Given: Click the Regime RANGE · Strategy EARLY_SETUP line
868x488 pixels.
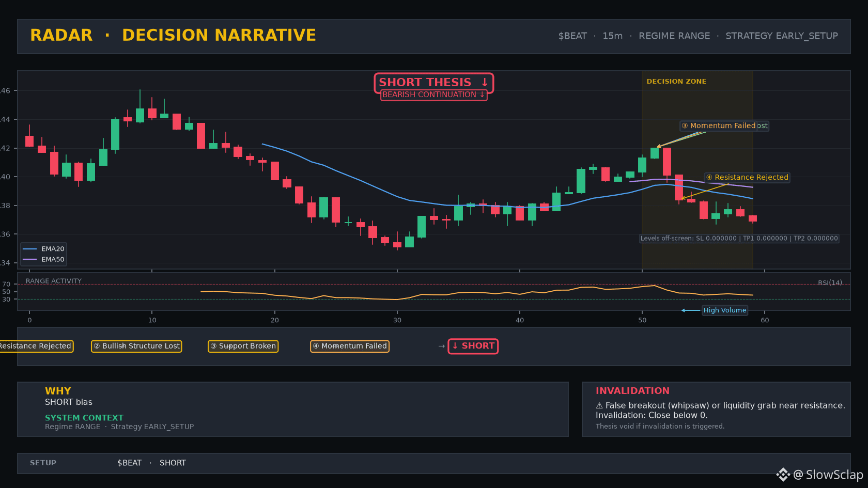Looking at the screenshot, I should 119,427.
